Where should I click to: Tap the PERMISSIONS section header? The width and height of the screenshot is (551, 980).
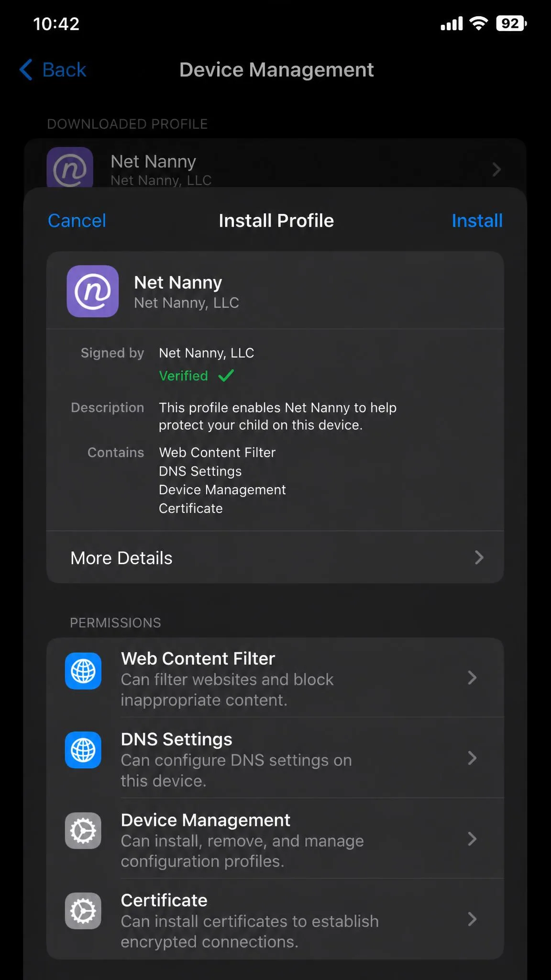[115, 623]
